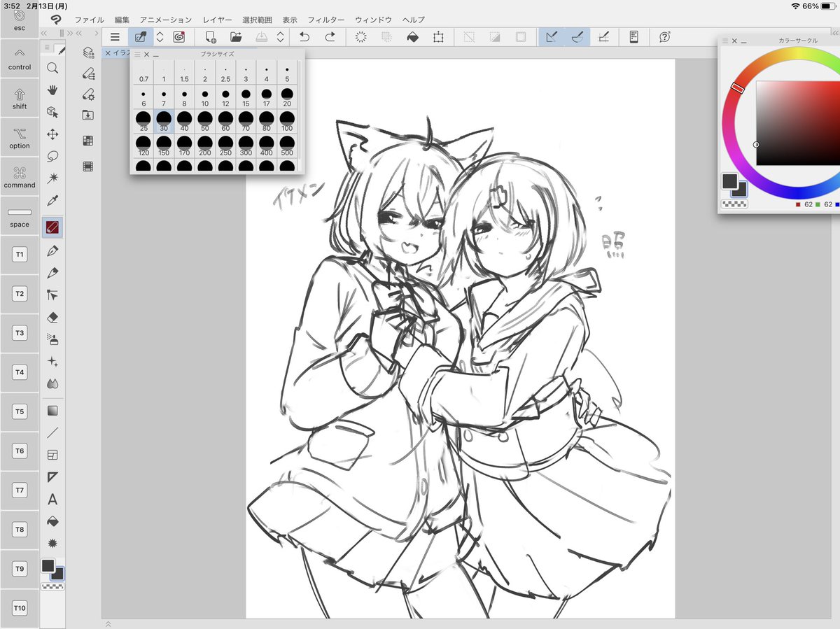Screen dimensions: 840x629
Task: Select the Lasso selection tool
Action: [x=52, y=156]
